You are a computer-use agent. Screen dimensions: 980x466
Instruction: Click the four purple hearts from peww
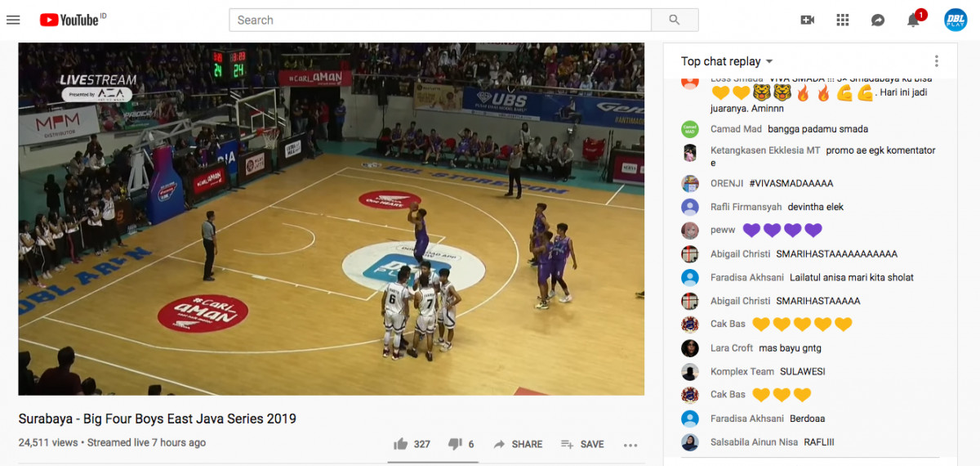pos(782,231)
